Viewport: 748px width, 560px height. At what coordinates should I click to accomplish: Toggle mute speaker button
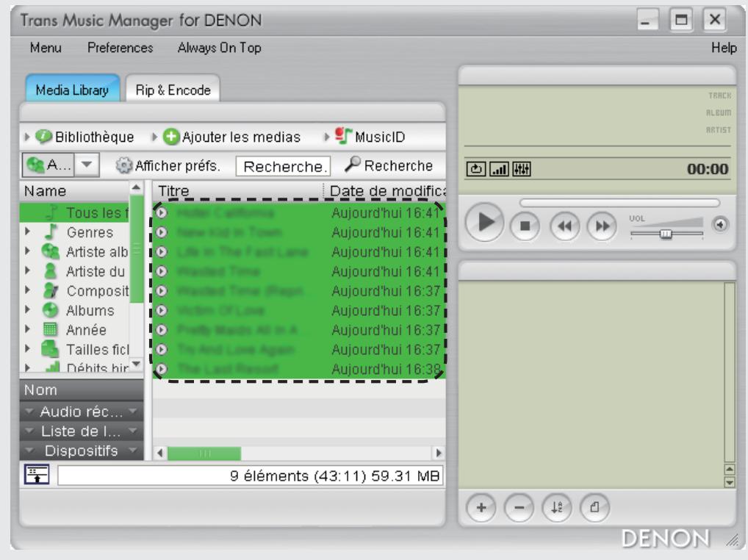(720, 224)
